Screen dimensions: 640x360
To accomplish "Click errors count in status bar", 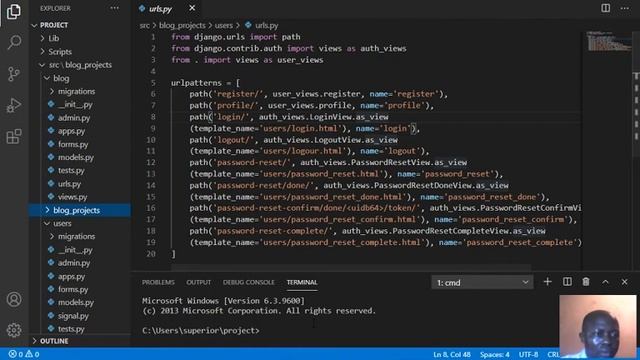I will [x=16, y=354].
